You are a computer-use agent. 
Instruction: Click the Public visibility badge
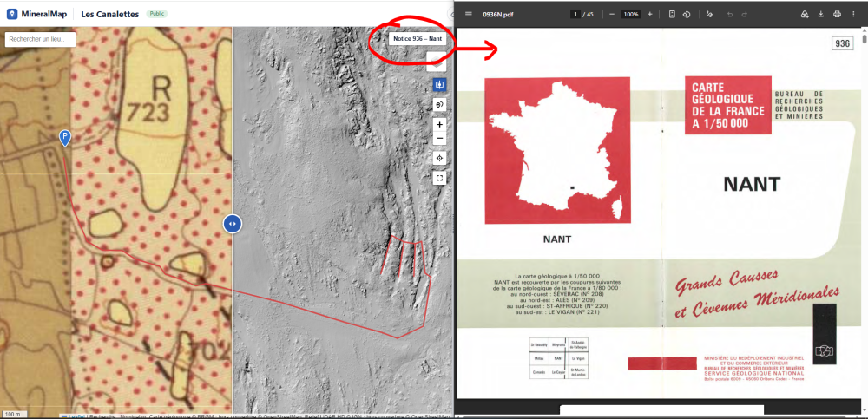point(157,14)
